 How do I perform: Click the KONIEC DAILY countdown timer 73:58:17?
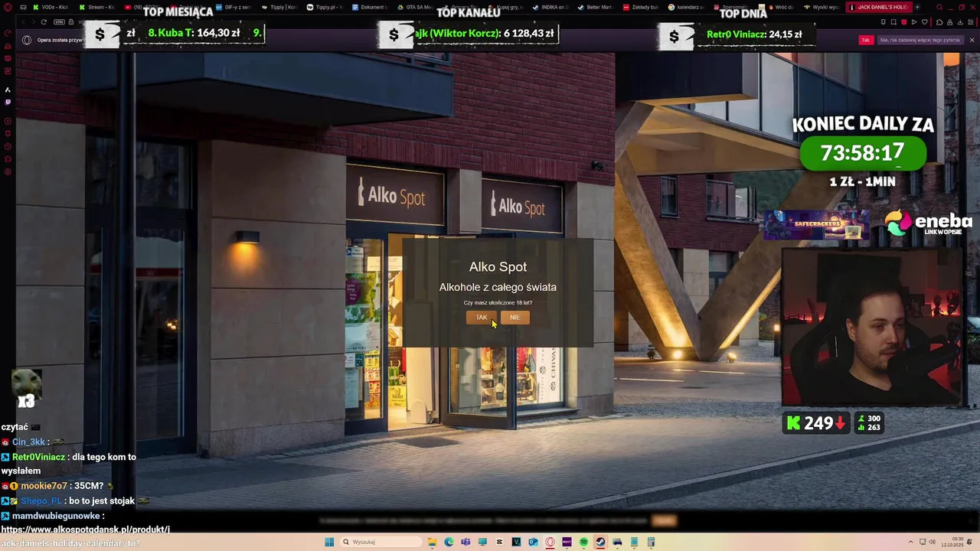[x=863, y=153]
